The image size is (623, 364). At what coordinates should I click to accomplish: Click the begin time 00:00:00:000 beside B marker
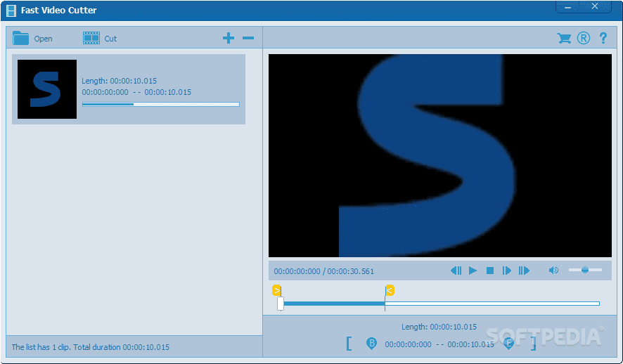tap(408, 344)
